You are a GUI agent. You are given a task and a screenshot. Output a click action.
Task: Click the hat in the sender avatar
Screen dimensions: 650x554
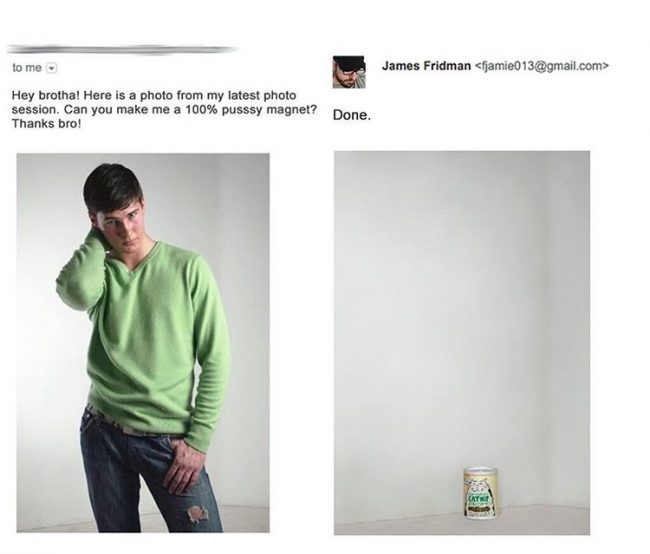(x=349, y=63)
